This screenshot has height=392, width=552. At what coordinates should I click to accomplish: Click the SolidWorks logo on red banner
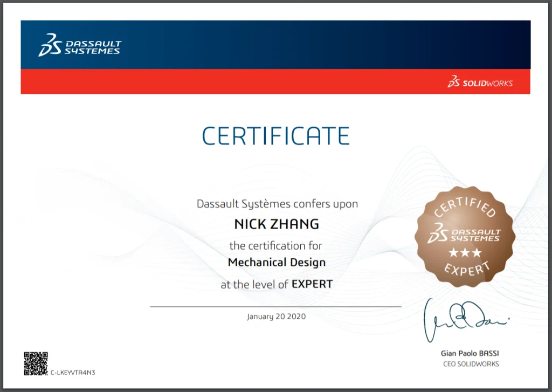[x=480, y=82]
